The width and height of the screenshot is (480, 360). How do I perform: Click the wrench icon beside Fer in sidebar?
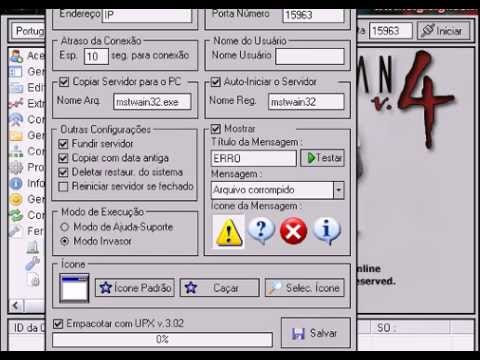pos(16,231)
